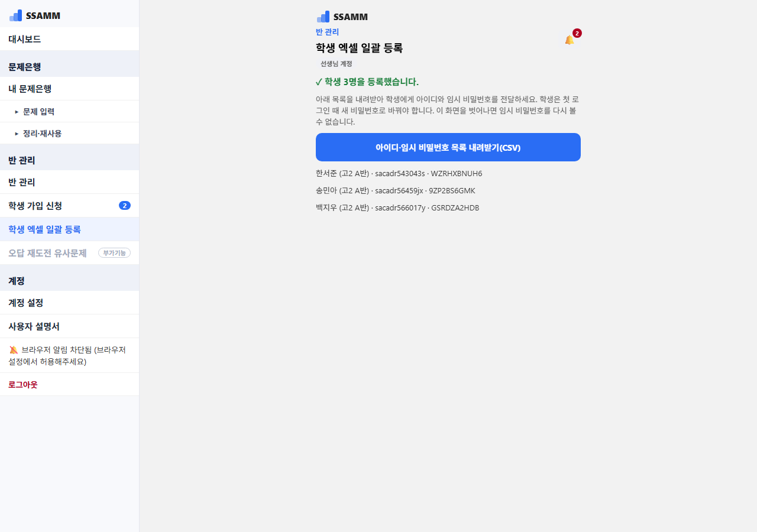Open 오답 재도전 유사문제 menu item
Viewport: 757px width, 532px height.
[69, 253]
